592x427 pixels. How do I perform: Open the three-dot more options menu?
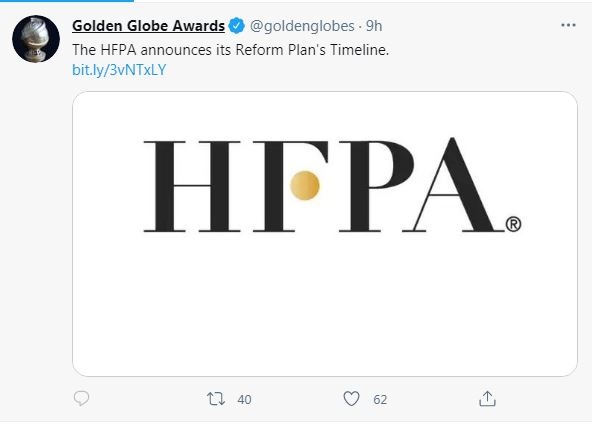pyautogui.click(x=568, y=25)
